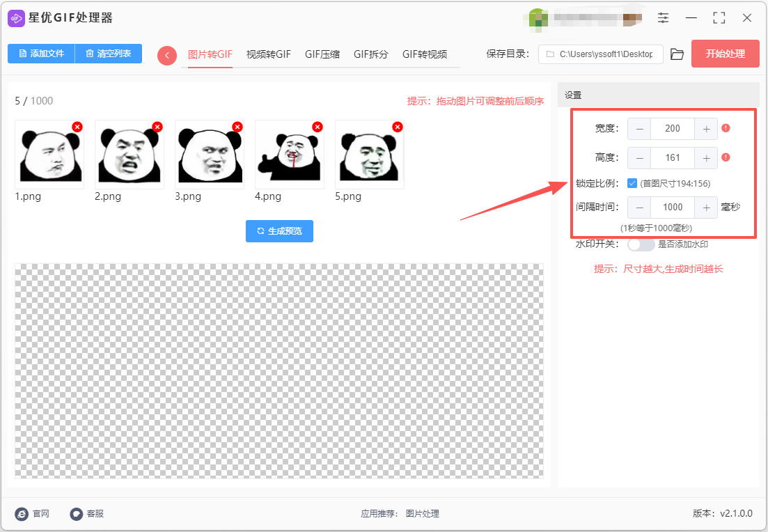The width and height of the screenshot is (768, 532).
Task: Remove 3.png with its red X
Action: coord(237,127)
